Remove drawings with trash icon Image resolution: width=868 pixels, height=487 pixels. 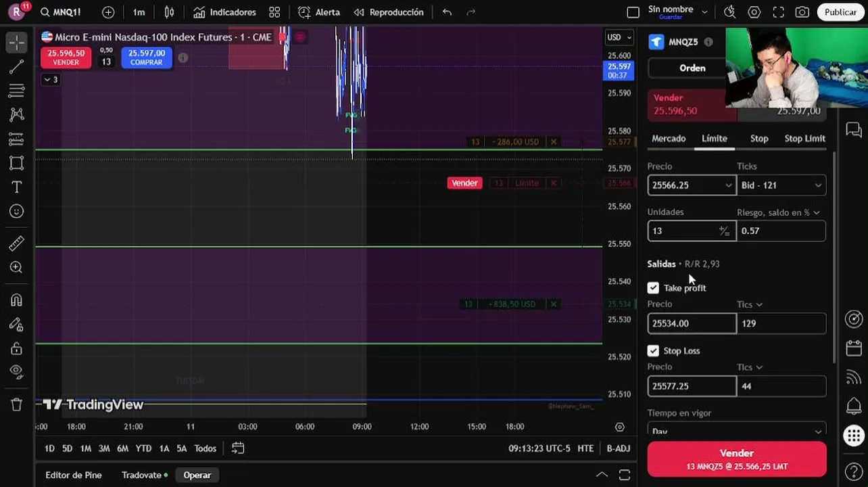point(17,404)
